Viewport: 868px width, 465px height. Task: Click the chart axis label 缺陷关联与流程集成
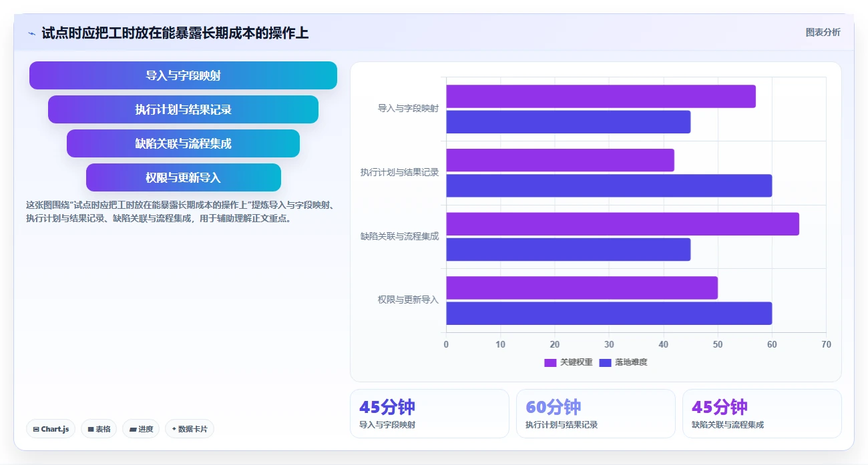(399, 236)
